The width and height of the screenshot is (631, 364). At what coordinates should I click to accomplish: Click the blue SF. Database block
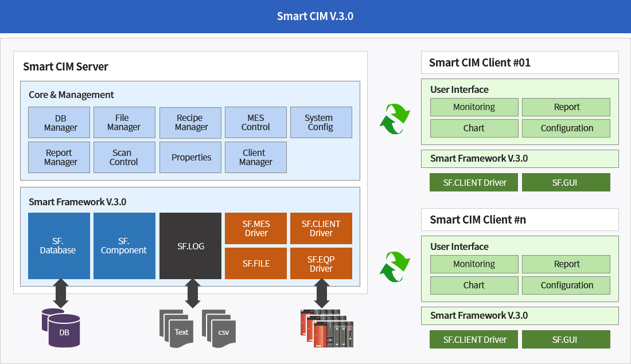click(x=59, y=246)
